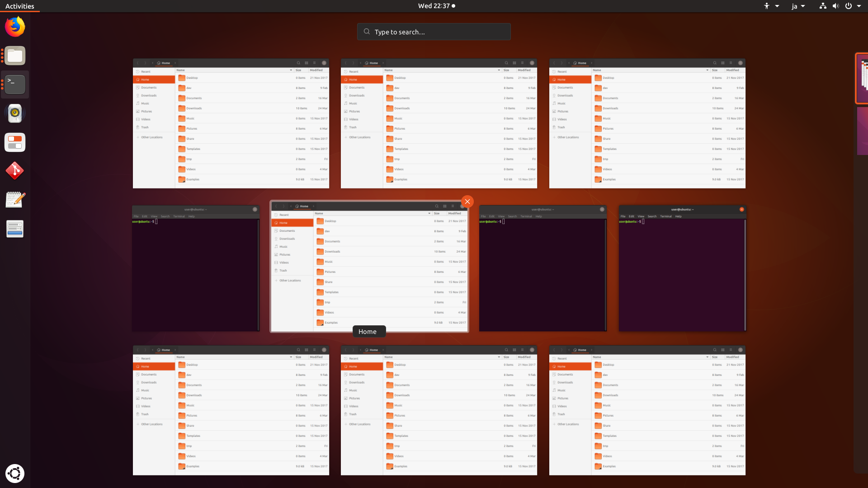Show Applications via the Ubuntu logo button

[15, 473]
